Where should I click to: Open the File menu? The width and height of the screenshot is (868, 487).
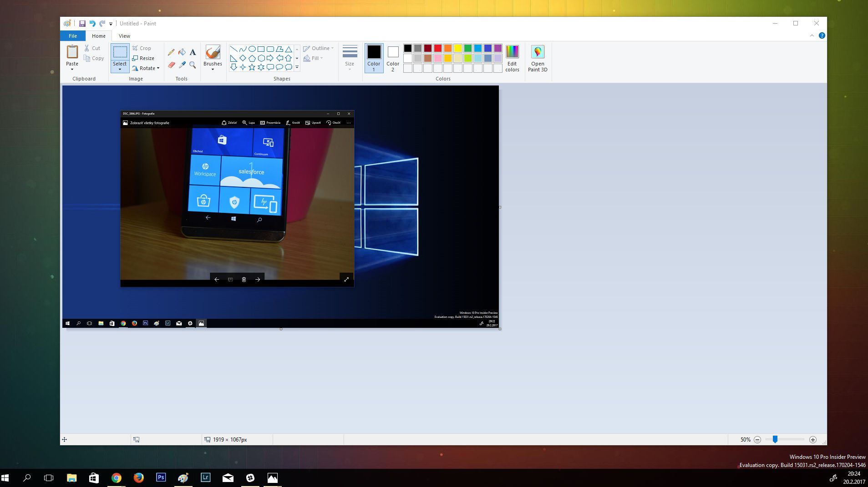point(73,36)
